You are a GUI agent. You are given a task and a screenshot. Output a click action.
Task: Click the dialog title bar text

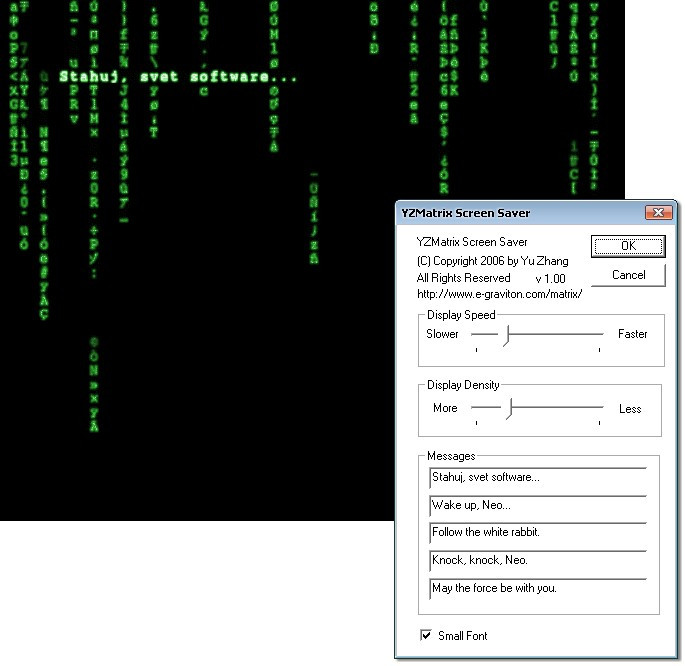pyautogui.click(x=466, y=213)
